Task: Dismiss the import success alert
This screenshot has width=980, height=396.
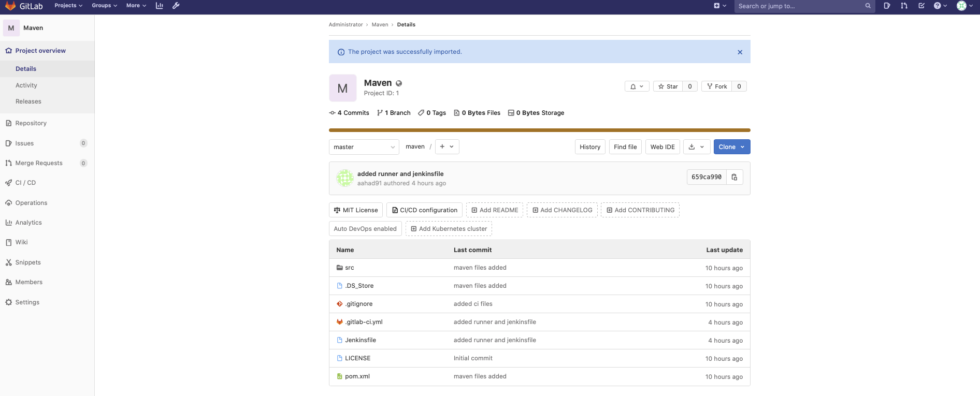Action: pyautogui.click(x=740, y=52)
